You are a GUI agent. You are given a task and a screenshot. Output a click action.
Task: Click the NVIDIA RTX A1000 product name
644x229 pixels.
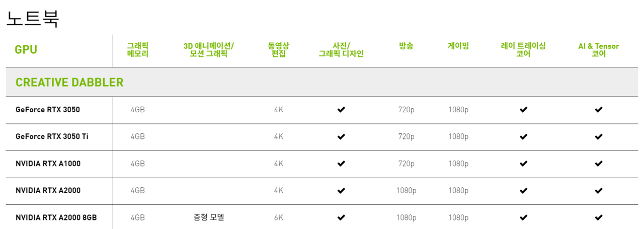pos(48,164)
